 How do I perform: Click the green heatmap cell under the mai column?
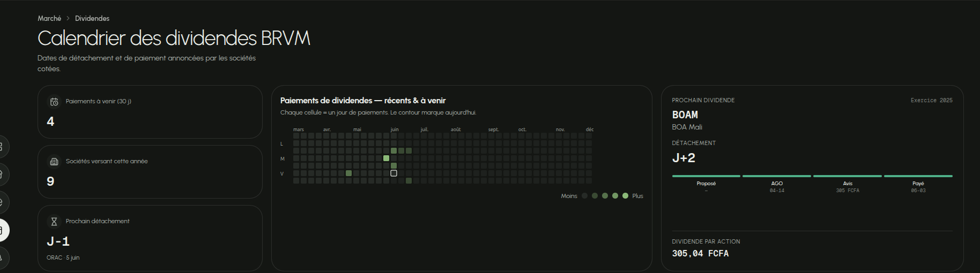348,173
